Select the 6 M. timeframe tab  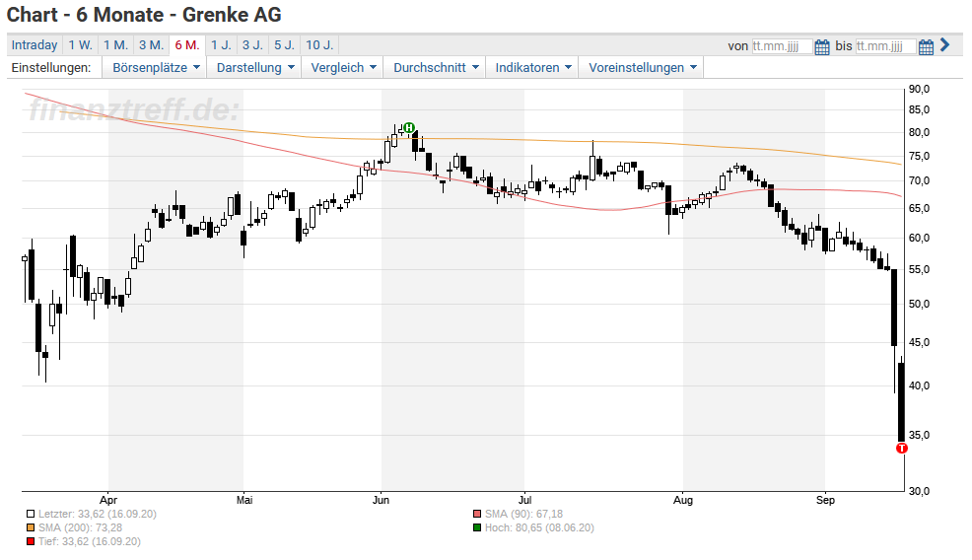tap(187, 45)
